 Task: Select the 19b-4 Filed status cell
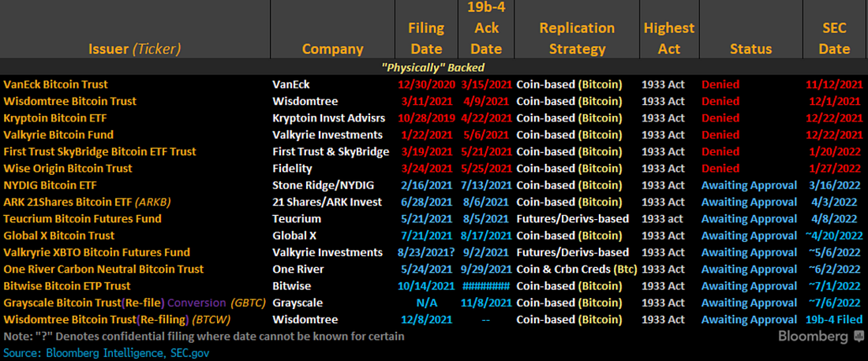tap(834, 319)
